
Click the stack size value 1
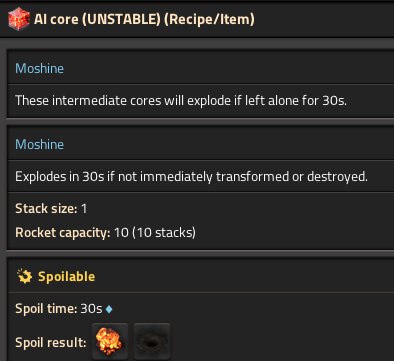[x=84, y=209]
